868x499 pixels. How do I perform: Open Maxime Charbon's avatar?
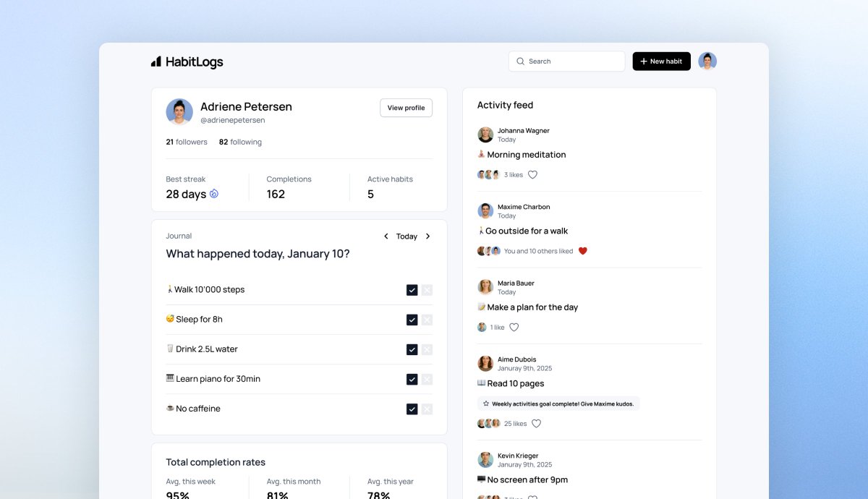point(485,211)
